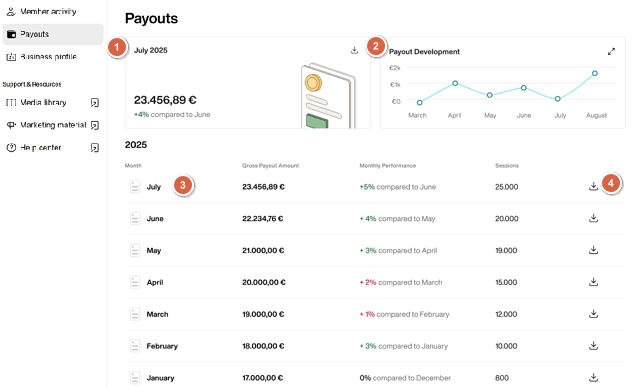Screen dimensions: 641x388
Task: Click the payout illustration thumbnail
Action: tap(328, 96)
